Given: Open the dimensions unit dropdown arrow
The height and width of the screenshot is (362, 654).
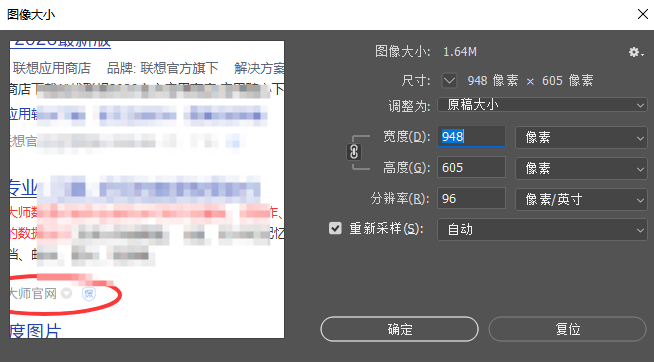Looking at the screenshot, I should (449, 80).
